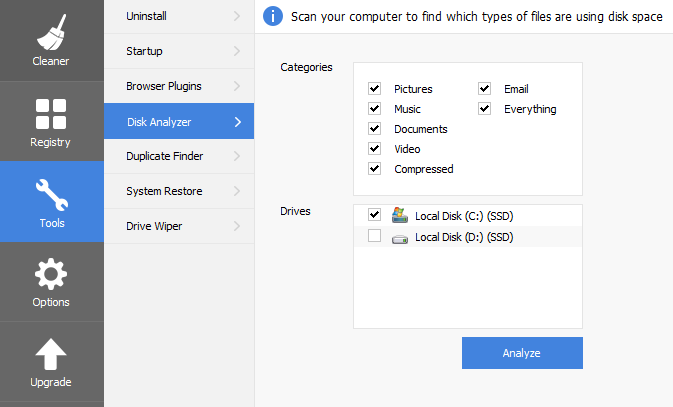673x407 pixels.
Task: Enable the Local Disk (D:) checkbox
Action: pos(375,237)
